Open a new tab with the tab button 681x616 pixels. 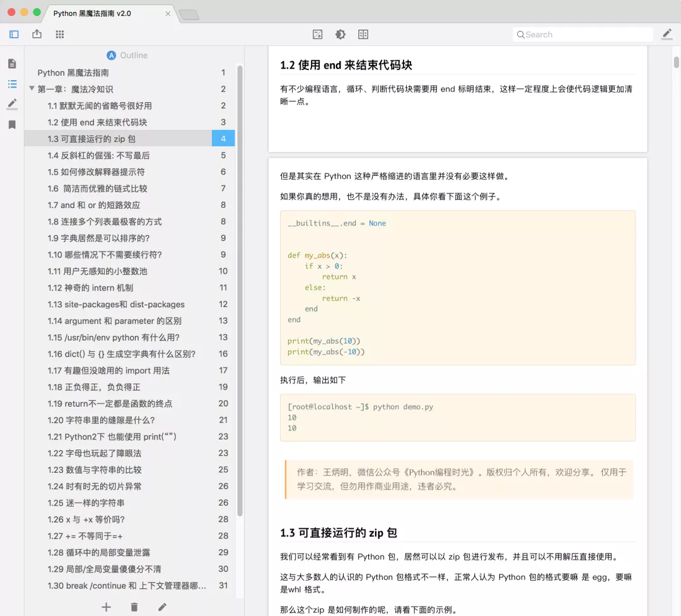pos(189,15)
